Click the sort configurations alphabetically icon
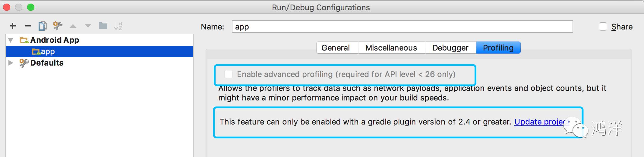Image resolution: width=644 pixels, height=157 pixels. pyautogui.click(x=118, y=26)
